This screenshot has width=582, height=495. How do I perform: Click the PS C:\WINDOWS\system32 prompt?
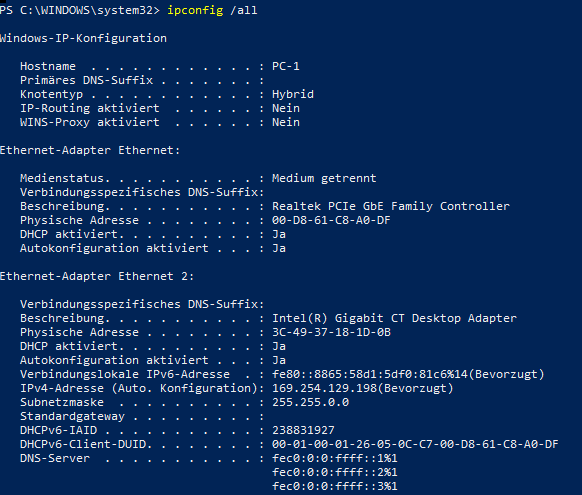(80, 10)
